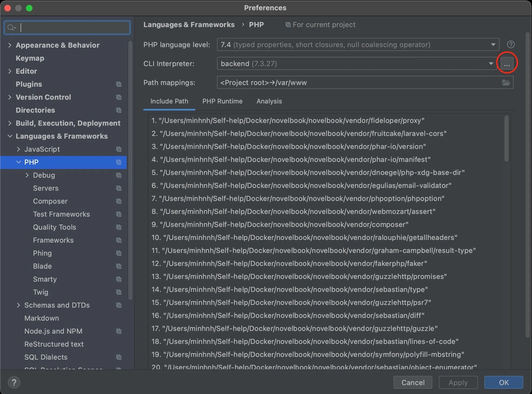Confirm preferences with the OK button
The height and width of the screenshot is (394, 532).
pos(503,382)
